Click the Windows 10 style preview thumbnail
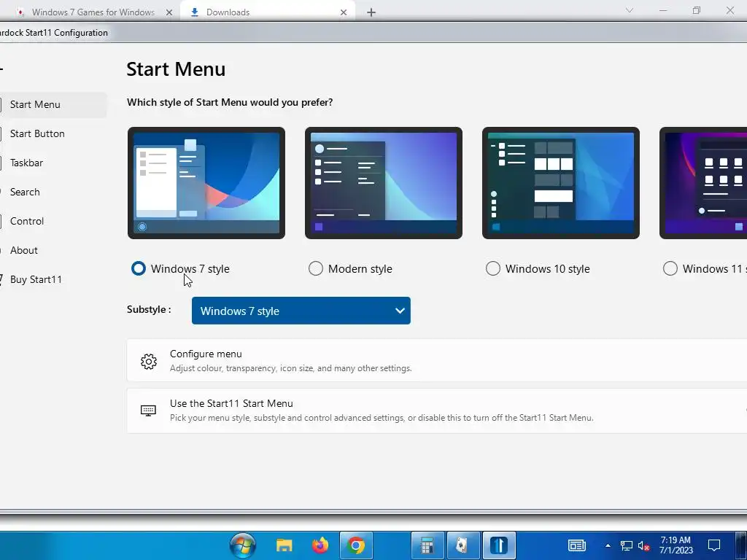Screen dimensions: 747x560 coord(561,183)
